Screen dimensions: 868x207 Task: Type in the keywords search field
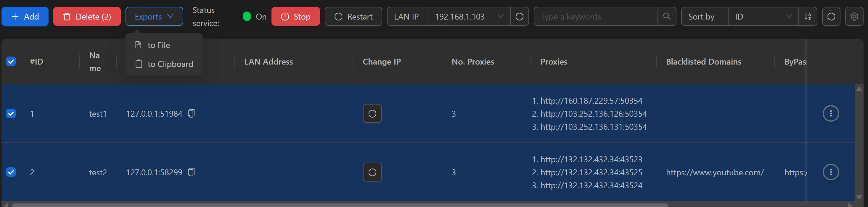593,16
